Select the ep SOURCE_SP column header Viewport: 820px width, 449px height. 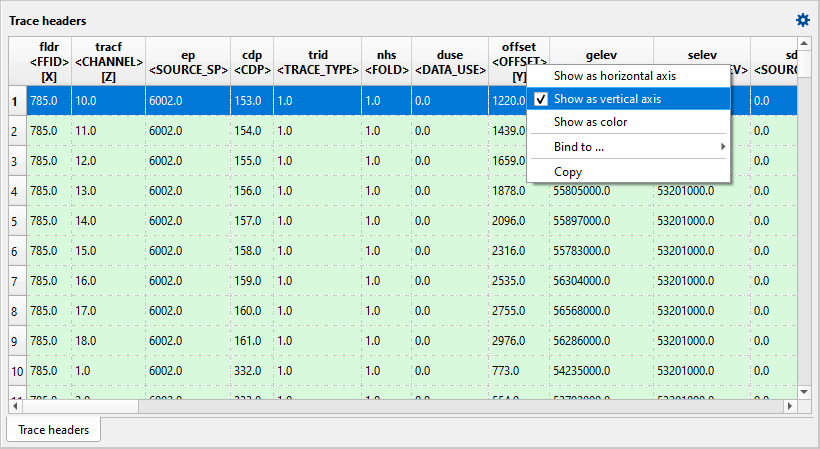[188, 62]
